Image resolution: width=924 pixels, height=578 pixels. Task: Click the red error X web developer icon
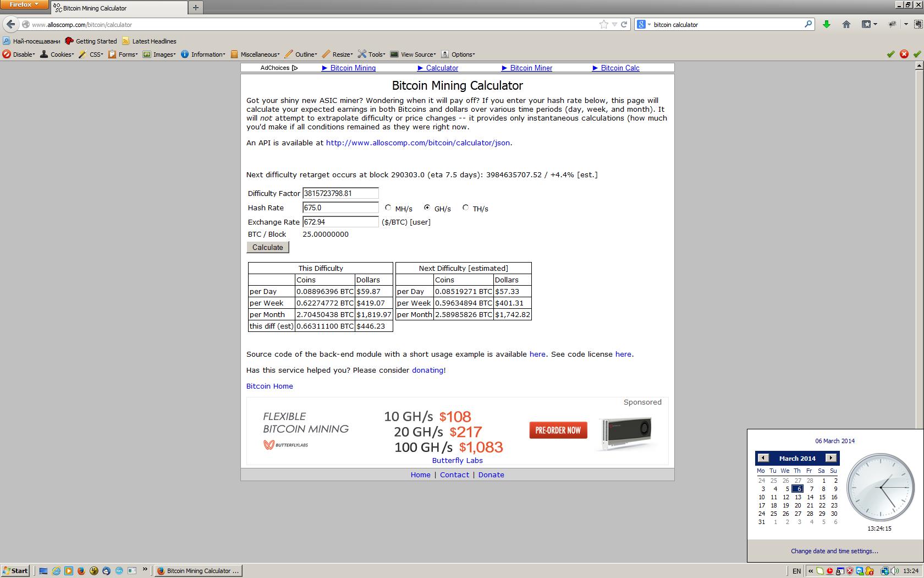pyautogui.click(x=904, y=54)
